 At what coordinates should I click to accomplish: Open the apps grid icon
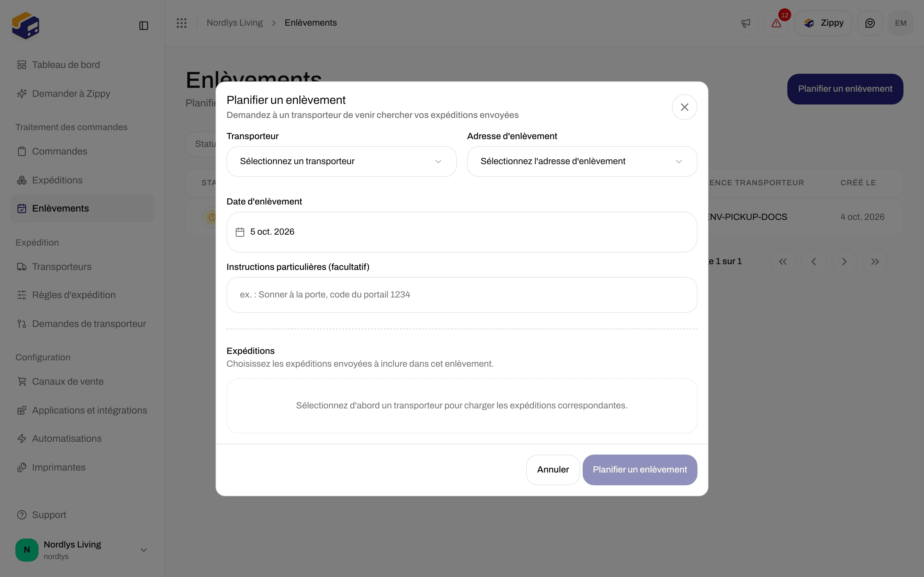point(181,23)
